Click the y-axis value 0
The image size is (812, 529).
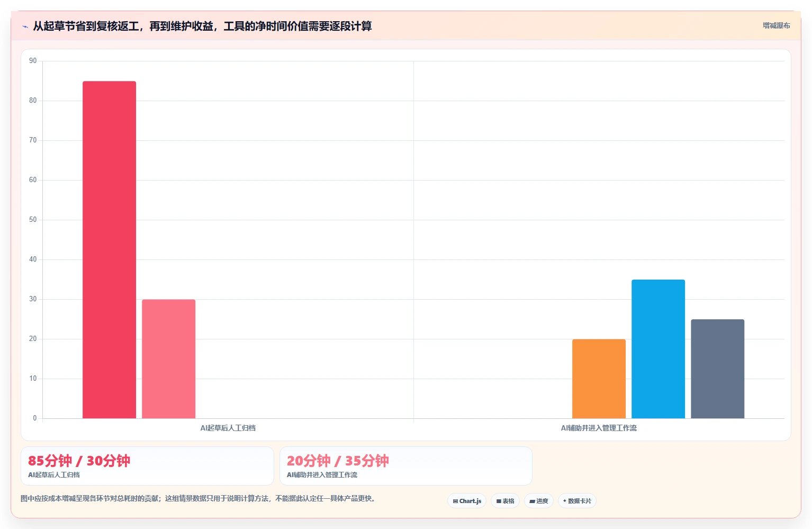(35, 418)
